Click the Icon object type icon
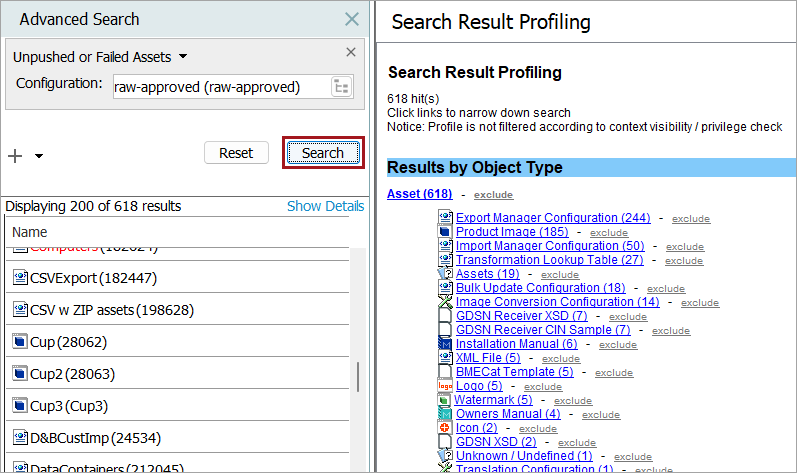This screenshot has width=797, height=473. coord(446,428)
